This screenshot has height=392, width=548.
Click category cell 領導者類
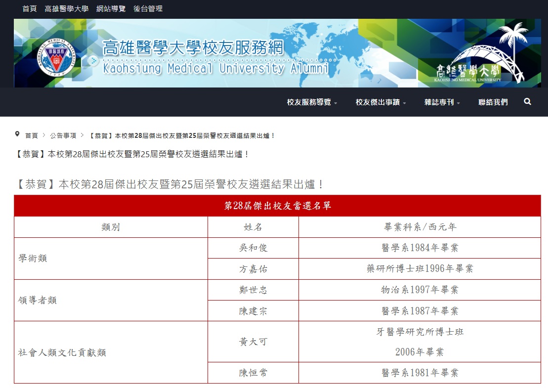[x=111, y=300]
